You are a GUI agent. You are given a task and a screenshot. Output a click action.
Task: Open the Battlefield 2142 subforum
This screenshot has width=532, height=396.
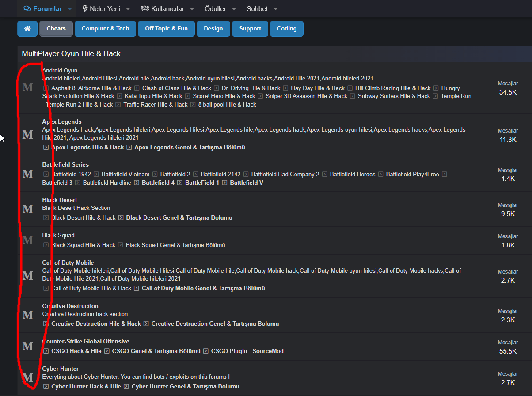(x=220, y=174)
